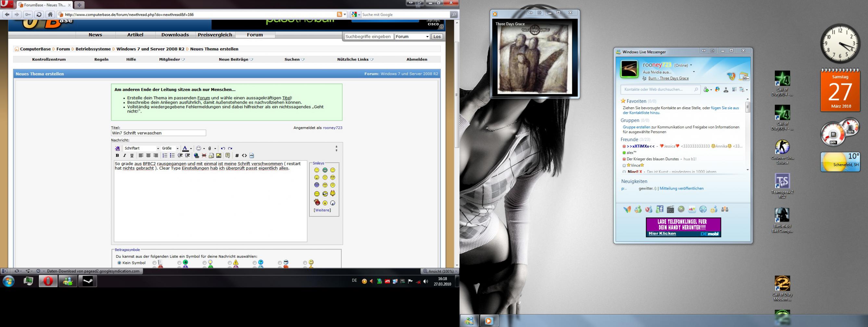Launch the Teamspeak 2 RC2 desktop shortcut
The height and width of the screenshot is (327, 868).
pos(782,186)
